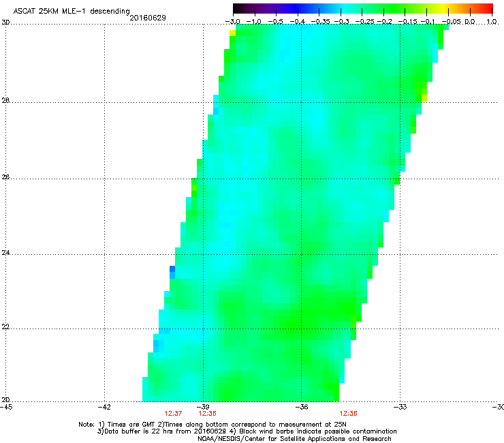
Task: Select the "-0.15" color scale label
Action: 407,22
